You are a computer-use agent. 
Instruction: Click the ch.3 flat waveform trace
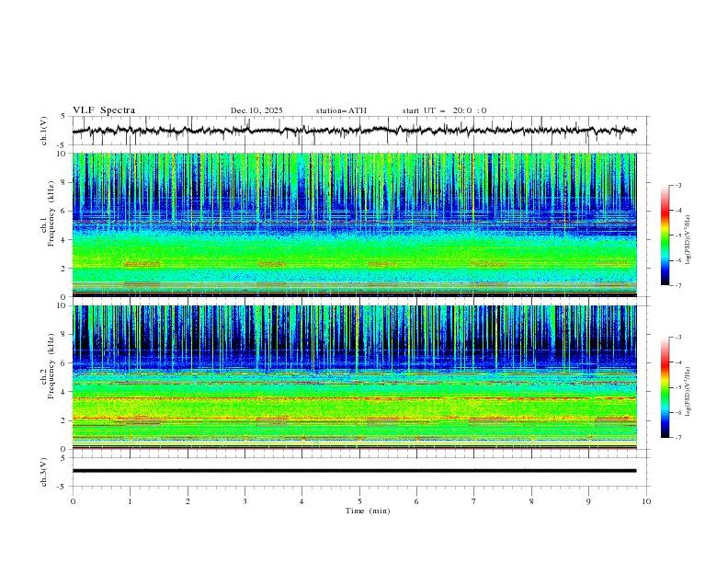(x=354, y=471)
